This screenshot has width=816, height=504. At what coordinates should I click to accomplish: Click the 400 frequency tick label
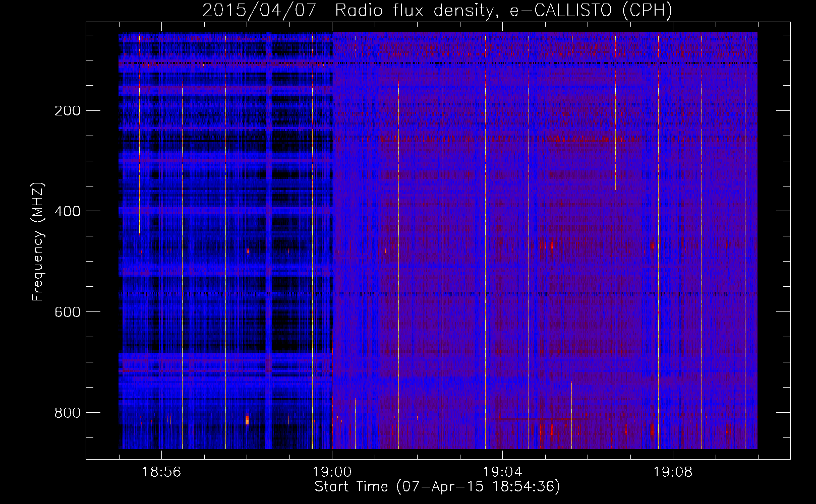pos(68,212)
